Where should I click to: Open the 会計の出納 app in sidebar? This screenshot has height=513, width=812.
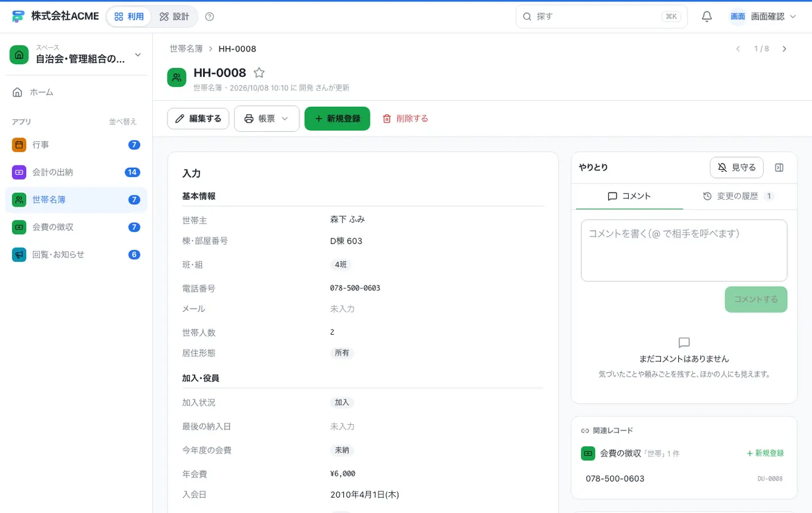(x=76, y=172)
